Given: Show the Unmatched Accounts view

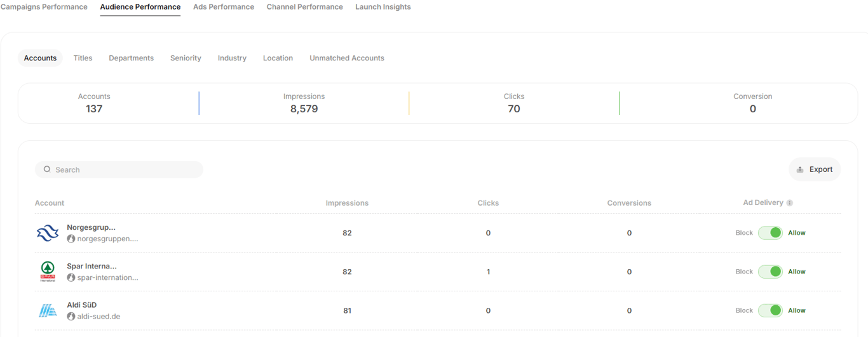Looking at the screenshot, I should tap(347, 58).
